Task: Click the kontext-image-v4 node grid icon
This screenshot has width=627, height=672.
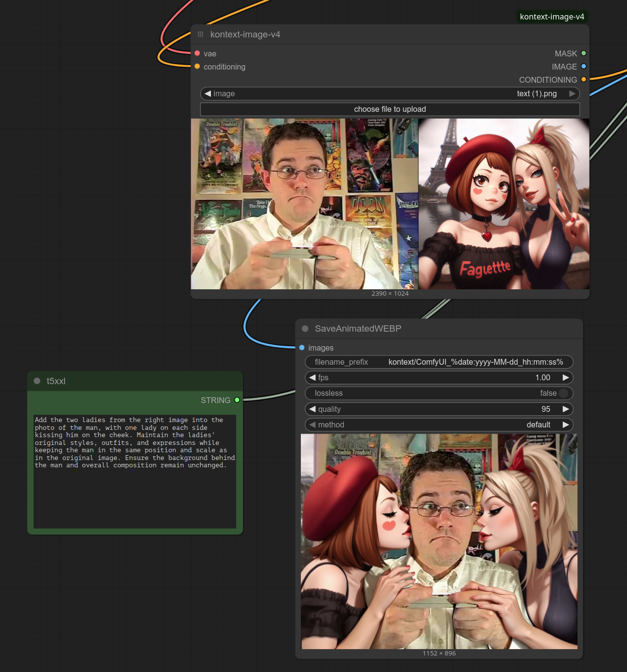Action: coord(200,35)
